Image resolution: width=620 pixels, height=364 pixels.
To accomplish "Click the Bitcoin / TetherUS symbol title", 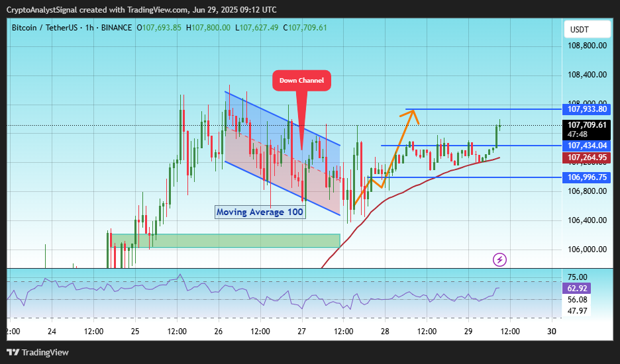I will [x=44, y=28].
